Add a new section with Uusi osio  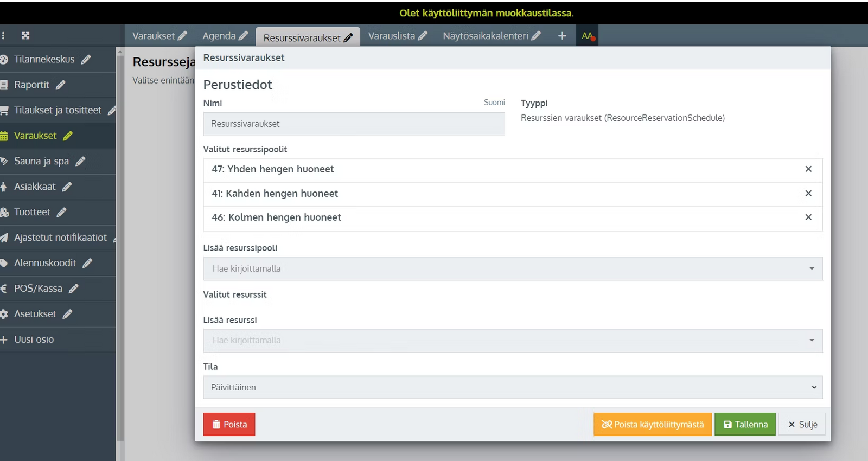click(x=34, y=340)
